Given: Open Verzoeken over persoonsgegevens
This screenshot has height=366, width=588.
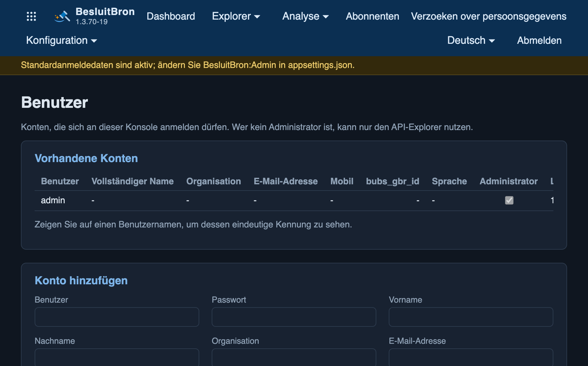Looking at the screenshot, I should click(x=489, y=16).
